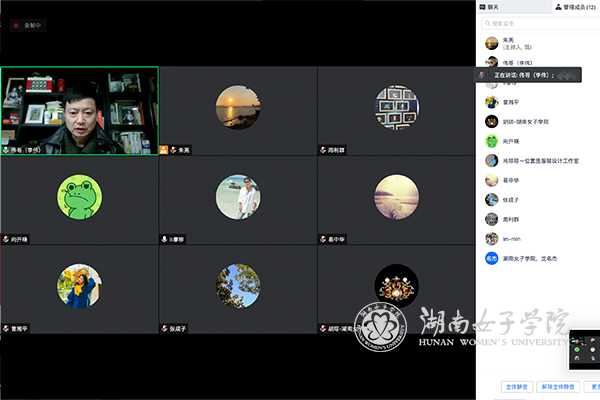
Task: Click the 葛中华 name in member list
Action: 511,180
